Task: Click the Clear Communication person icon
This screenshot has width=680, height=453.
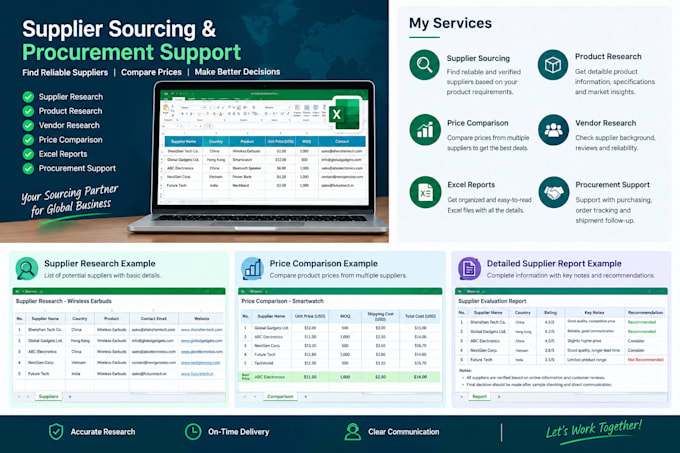Action: pyautogui.click(x=353, y=432)
